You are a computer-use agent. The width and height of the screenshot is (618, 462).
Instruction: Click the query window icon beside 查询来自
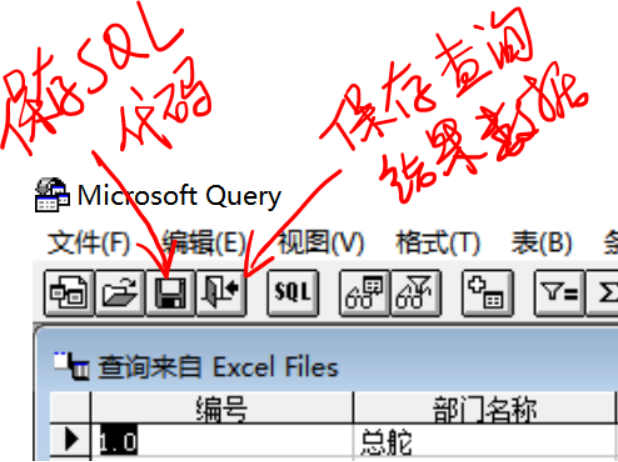[x=72, y=365]
